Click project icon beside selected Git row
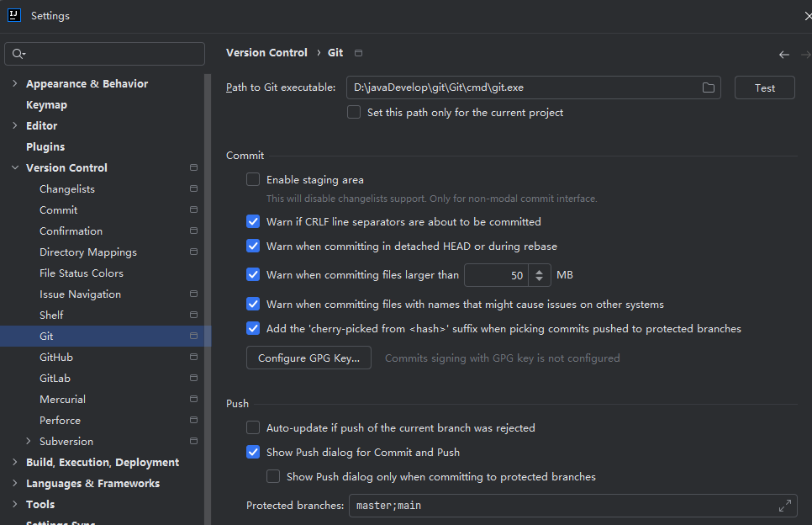 [x=193, y=336]
